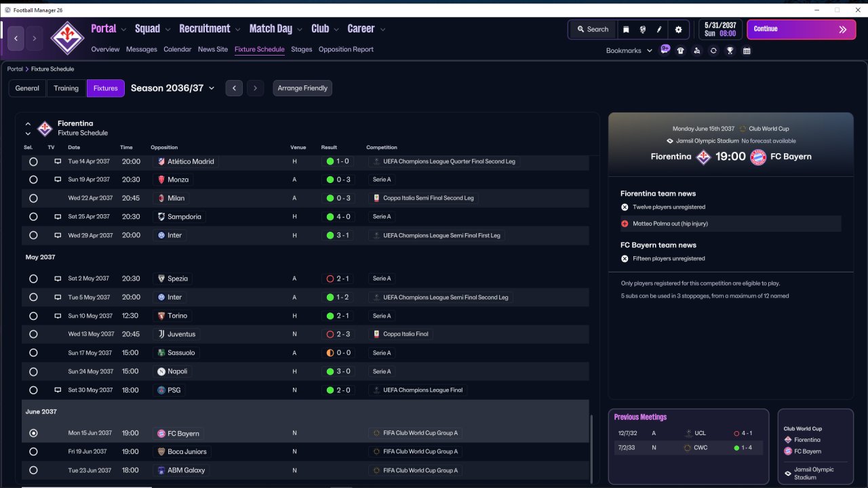
Task: Select the Juventus fixture radio button
Action: click(33, 334)
